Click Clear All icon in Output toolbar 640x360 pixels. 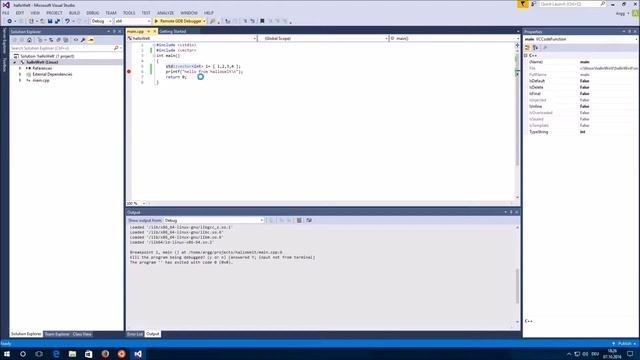[x=299, y=220]
